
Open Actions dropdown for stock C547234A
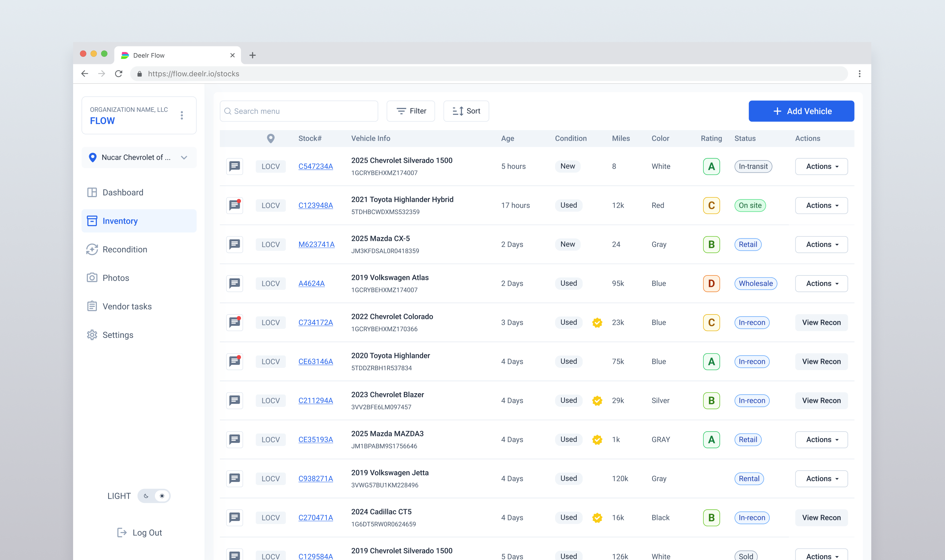coord(821,166)
